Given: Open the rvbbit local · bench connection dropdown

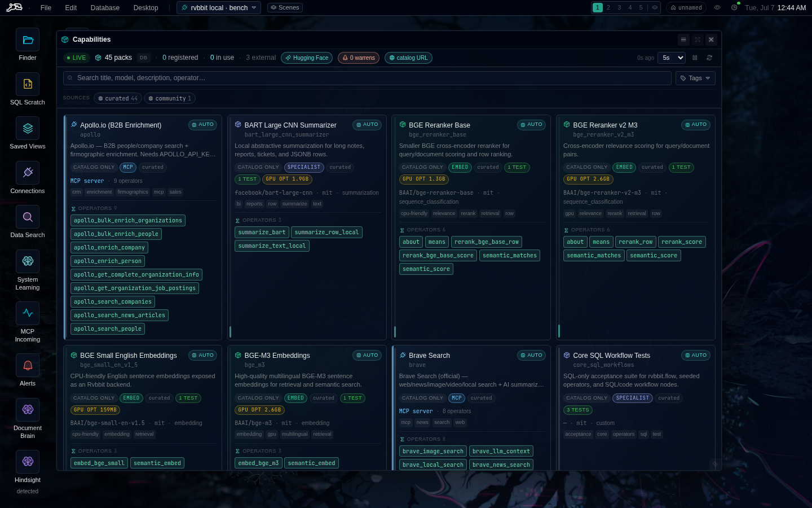Looking at the screenshot, I should click(219, 8).
